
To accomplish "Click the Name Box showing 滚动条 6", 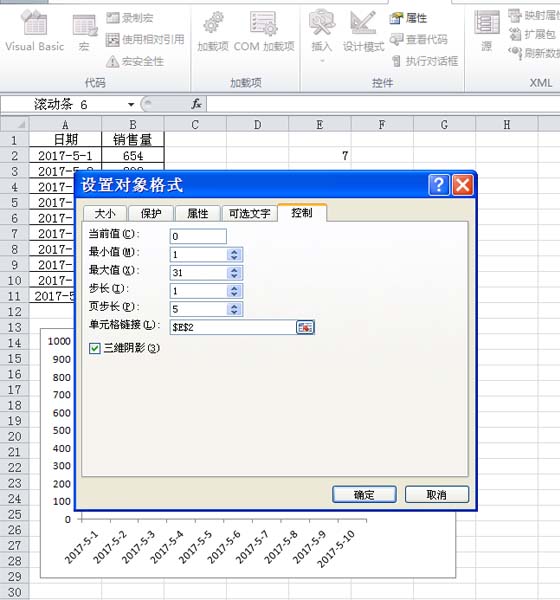I will pos(63,104).
